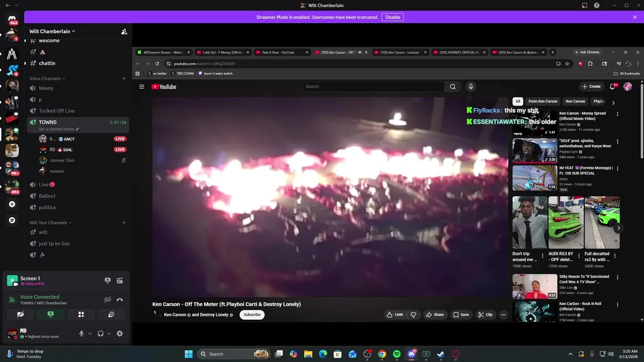Dislike the Ken Carson video
644x362 pixels.
tap(414, 315)
